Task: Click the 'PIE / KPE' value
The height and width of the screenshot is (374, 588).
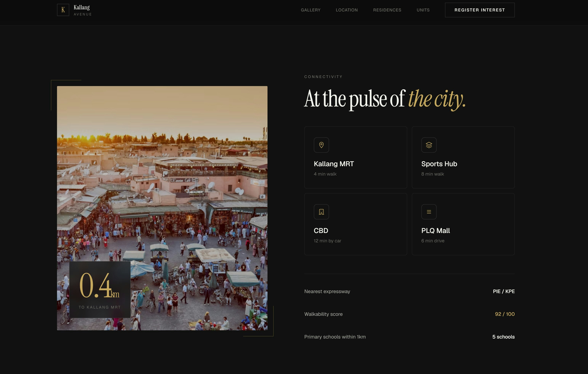Action: (504, 291)
